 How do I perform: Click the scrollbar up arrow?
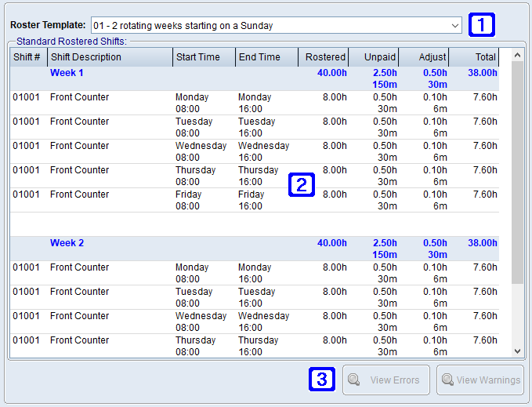[x=516, y=55]
